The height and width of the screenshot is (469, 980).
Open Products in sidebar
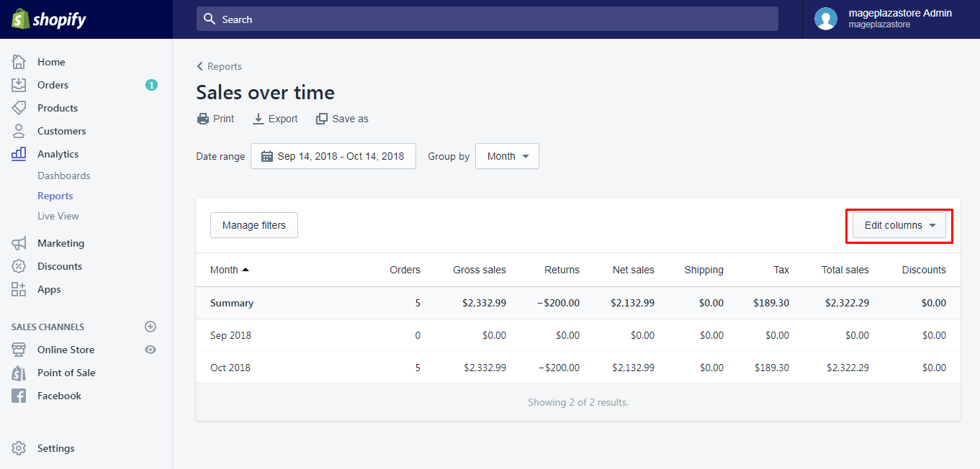[x=58, y=108]
